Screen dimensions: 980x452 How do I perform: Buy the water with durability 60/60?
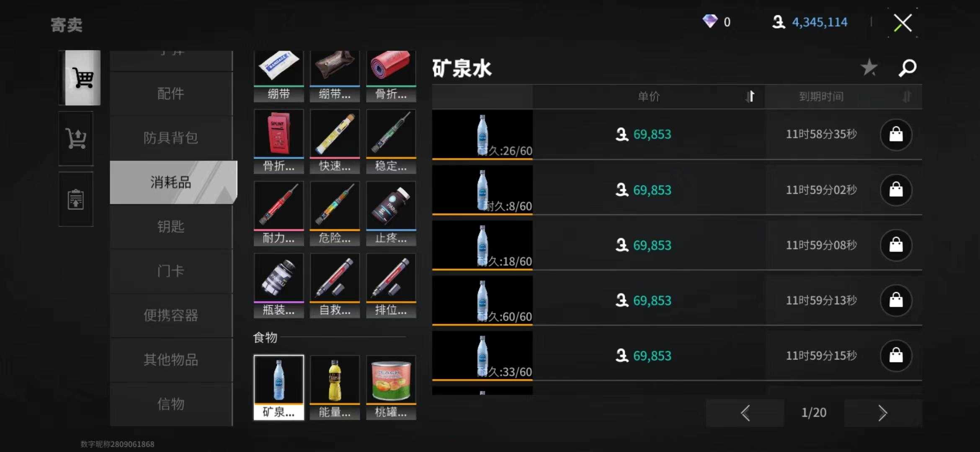pyautogui.click(x=896, y=300)
